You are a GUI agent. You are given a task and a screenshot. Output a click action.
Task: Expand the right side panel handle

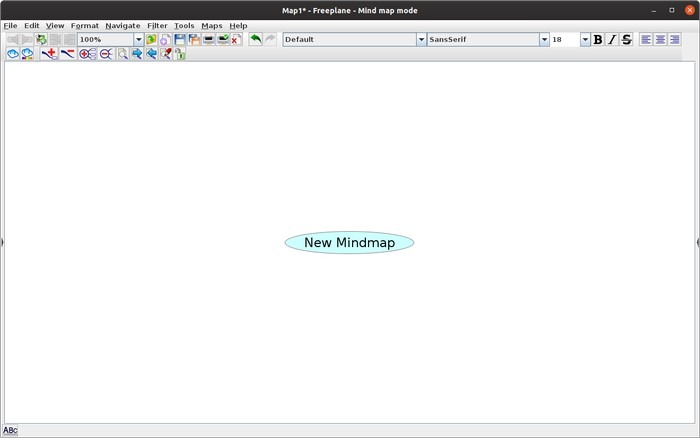tap(698, 242)
